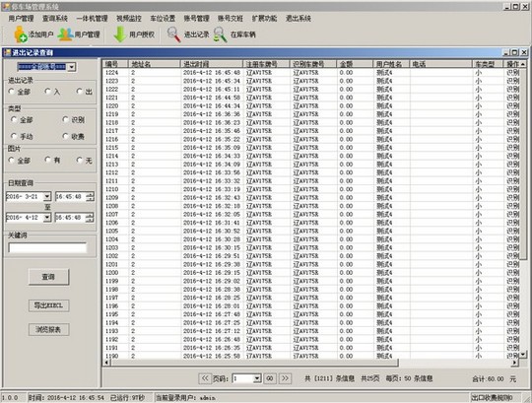Open 用户管理 toolbar icon with two people

[x=65, y=34]
